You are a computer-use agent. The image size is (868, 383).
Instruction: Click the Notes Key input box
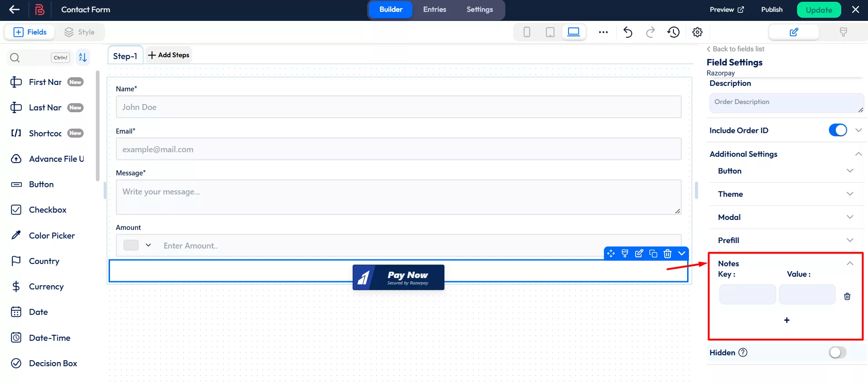coord(748,294)
